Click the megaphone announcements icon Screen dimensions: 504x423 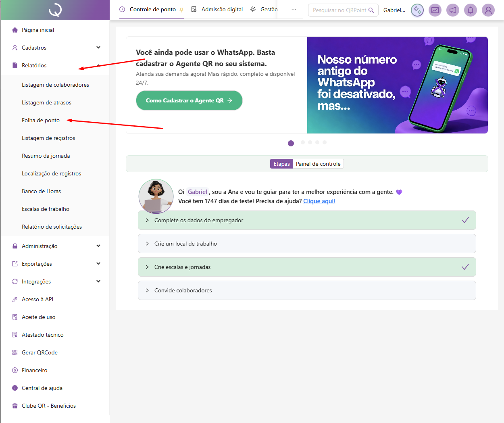453,10
